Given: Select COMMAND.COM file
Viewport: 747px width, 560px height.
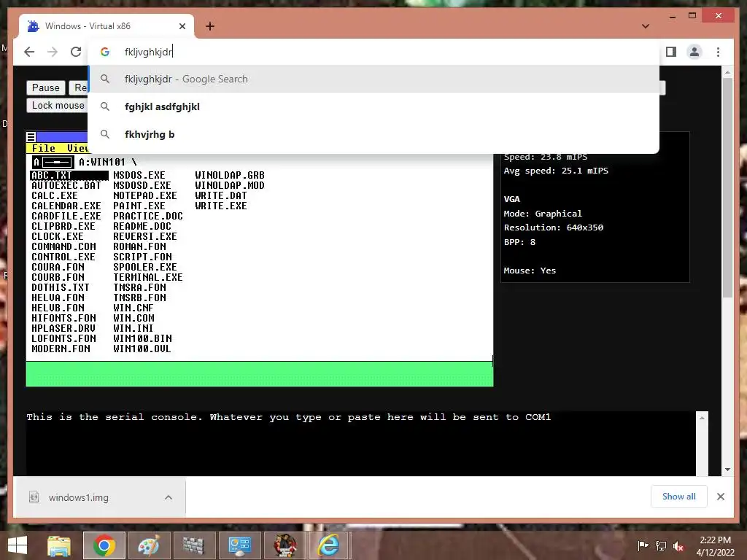Looking at the screenshot, I should [64, 246].
